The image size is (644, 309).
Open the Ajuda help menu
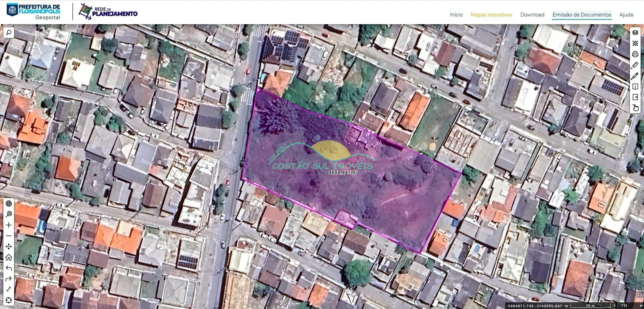[626, 15]
